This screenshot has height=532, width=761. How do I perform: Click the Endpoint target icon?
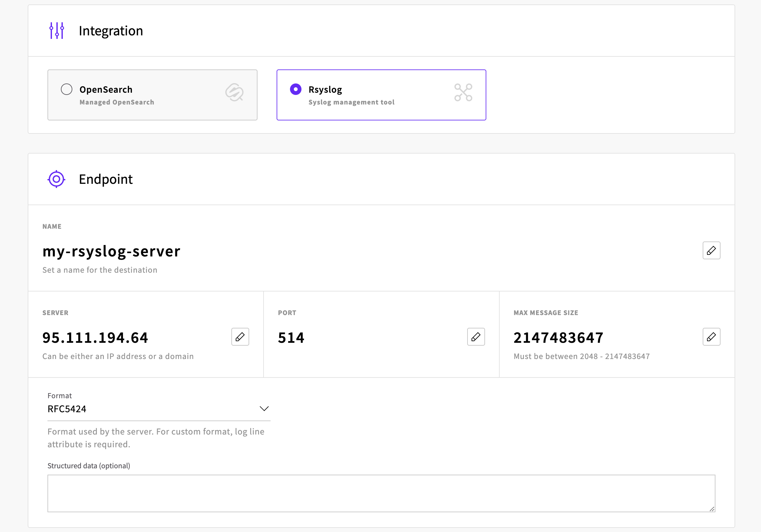[56, 179]
